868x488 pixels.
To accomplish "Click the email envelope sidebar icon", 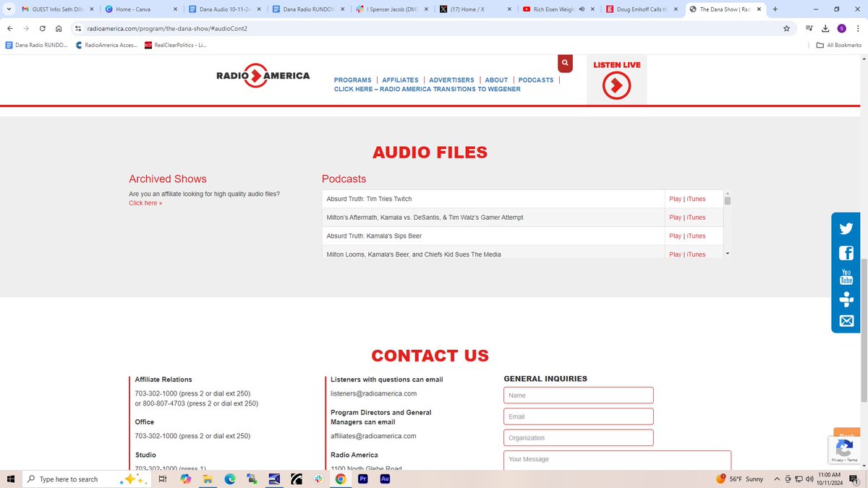I will 846,321.
